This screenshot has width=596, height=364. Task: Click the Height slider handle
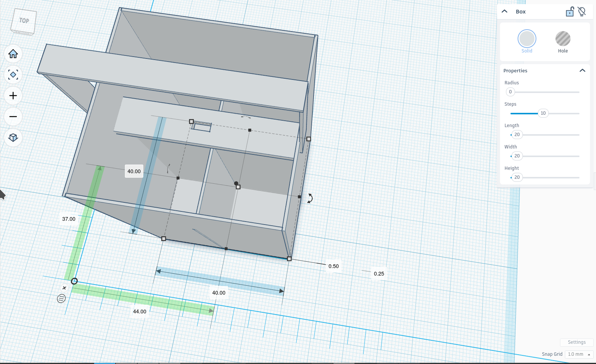517,177
